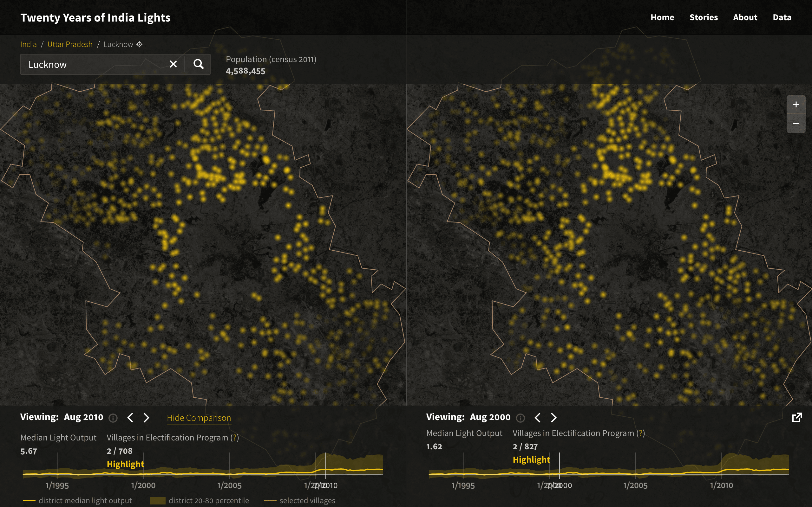Click the Data navigation link
The height and width of the screenshot is (507, 812).
782,17
